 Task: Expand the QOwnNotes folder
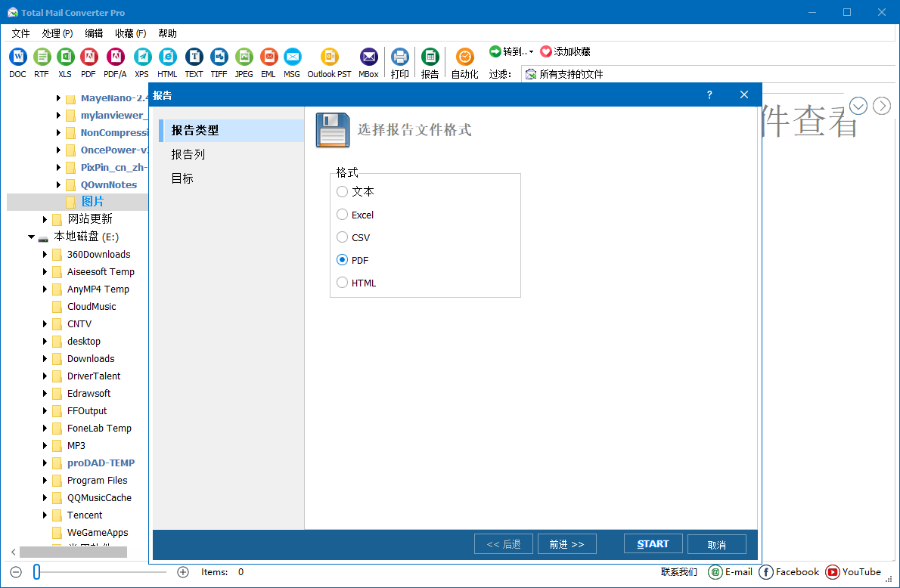point(58,184)
